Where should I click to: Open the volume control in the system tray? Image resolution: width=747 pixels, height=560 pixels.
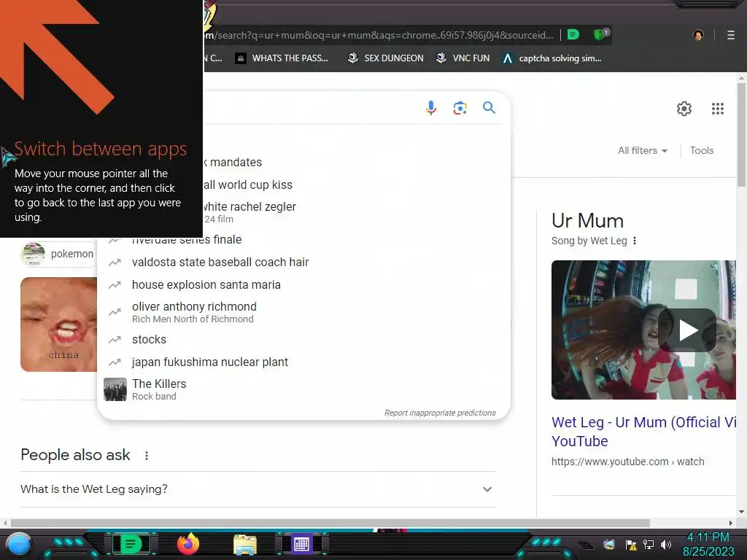(x=665, y=544)
